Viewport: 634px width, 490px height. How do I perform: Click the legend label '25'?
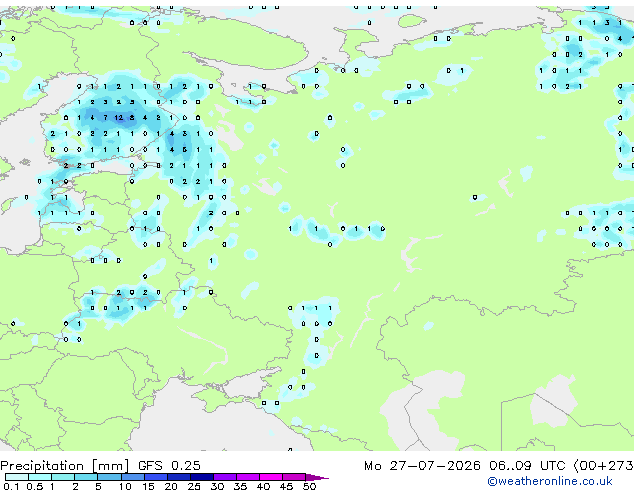click(x=194, y=486)
